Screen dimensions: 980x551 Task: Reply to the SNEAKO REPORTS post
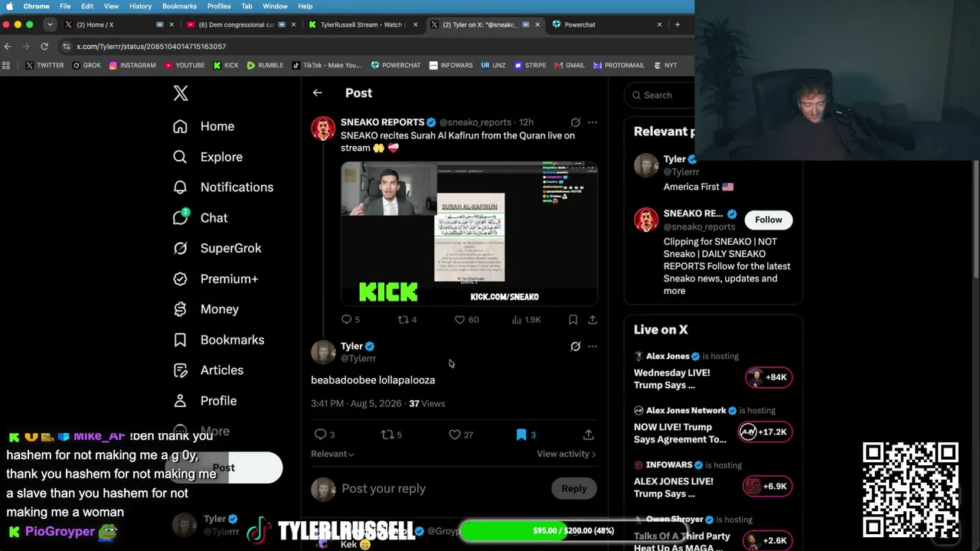350,320
